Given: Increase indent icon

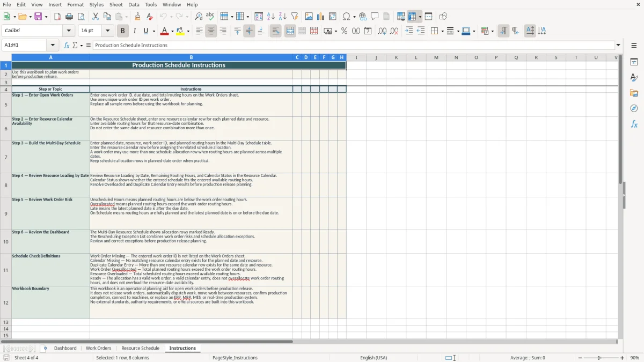Looking at the screenshot, I should coord(409,31).
